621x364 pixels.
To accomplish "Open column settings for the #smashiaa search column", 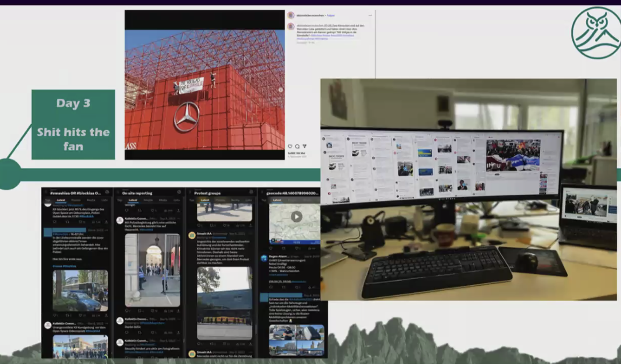I will coord(107,192).
